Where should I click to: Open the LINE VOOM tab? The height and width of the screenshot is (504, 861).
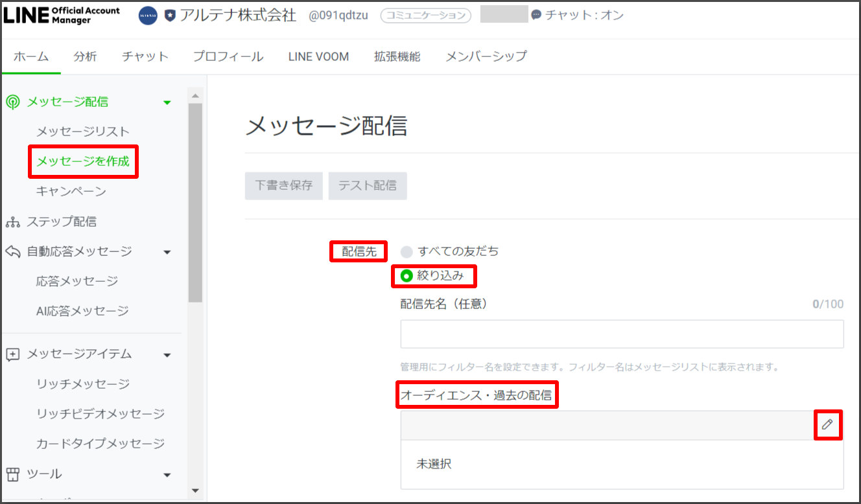coord(318,56)
